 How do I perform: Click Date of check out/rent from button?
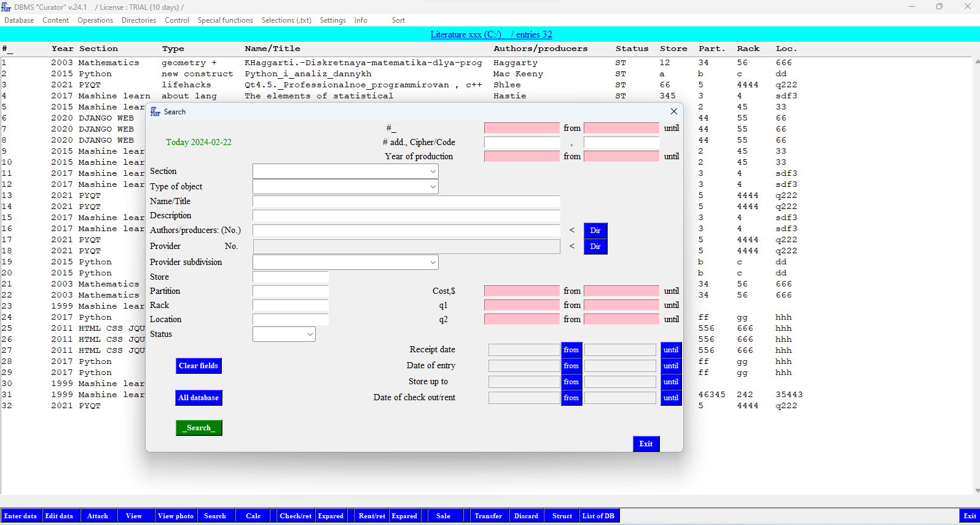coord(571,398)
